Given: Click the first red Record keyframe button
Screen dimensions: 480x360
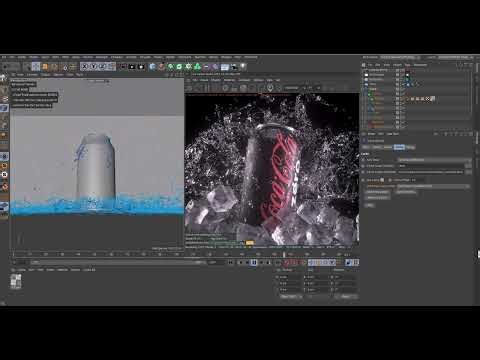Looking at the screenshot, I should point(286,262).
